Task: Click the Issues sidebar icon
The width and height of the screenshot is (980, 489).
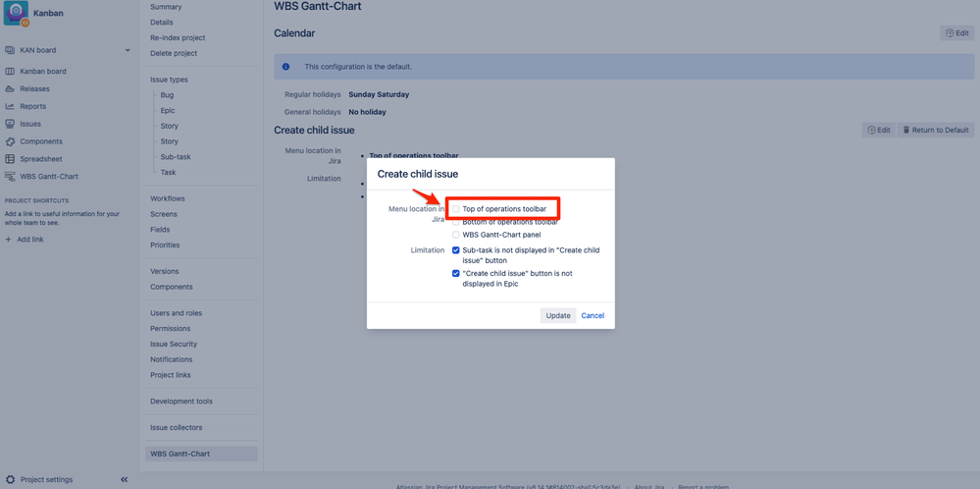Action: point(10,124)
